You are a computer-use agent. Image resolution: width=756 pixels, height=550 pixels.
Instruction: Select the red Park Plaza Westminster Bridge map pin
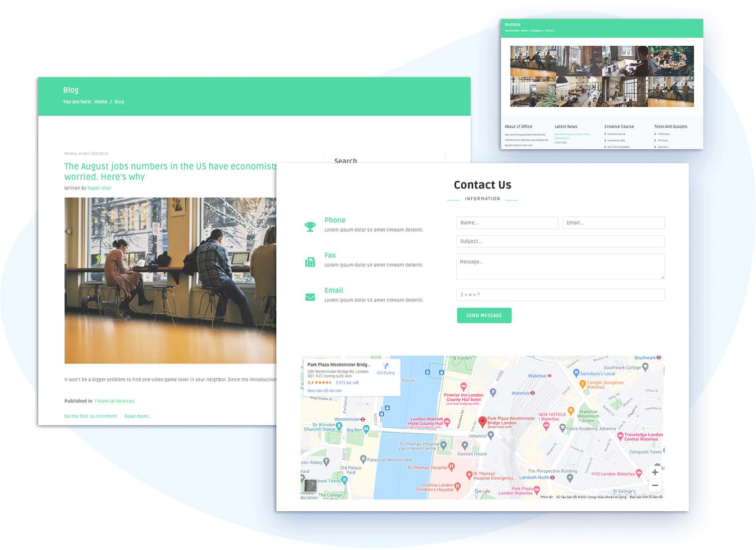click(x=482, y=423)
